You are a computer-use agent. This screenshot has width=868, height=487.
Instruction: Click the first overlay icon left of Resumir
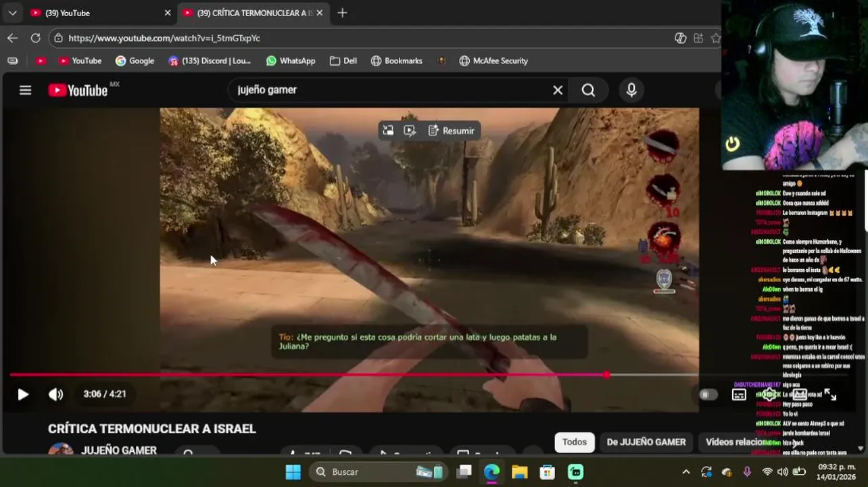(388, 131)
